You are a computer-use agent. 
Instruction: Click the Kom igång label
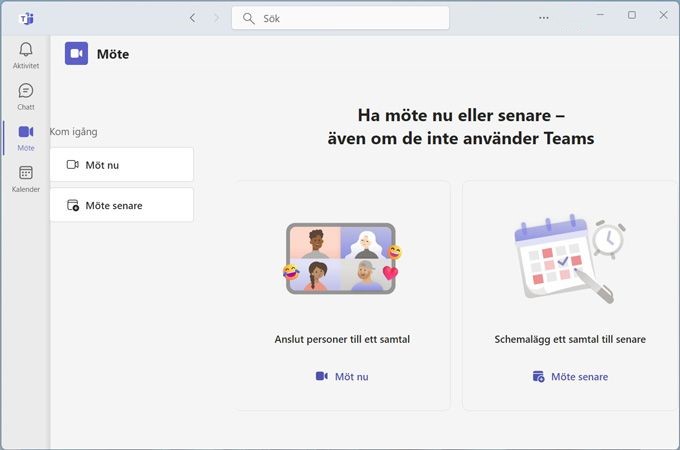tap(73, 132)
